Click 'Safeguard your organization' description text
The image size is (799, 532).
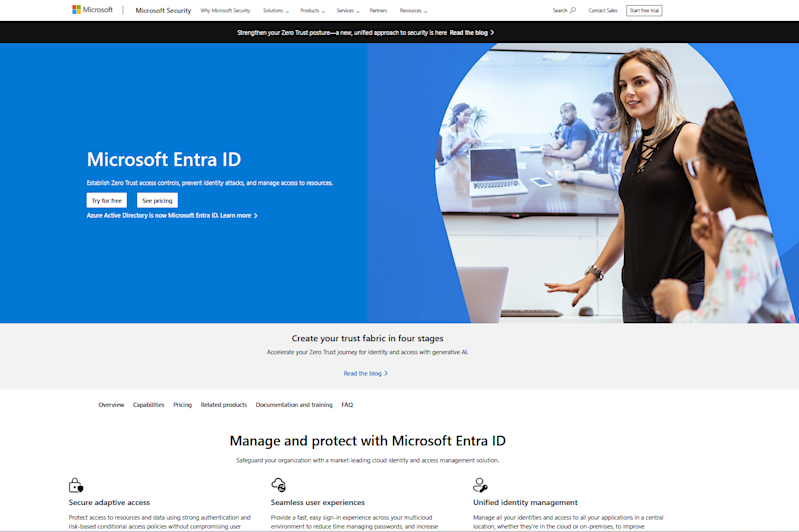point(367,460)
